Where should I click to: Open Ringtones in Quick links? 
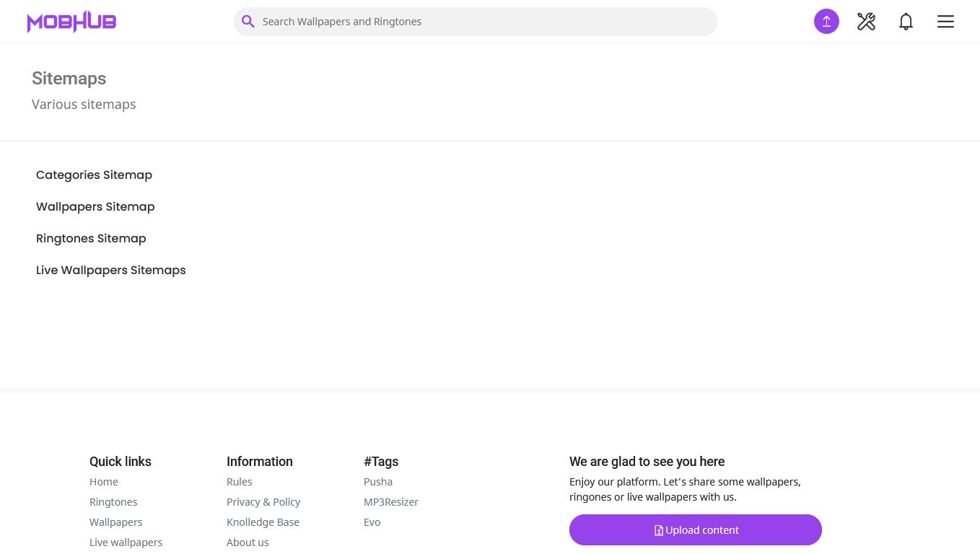pos(113,502)
